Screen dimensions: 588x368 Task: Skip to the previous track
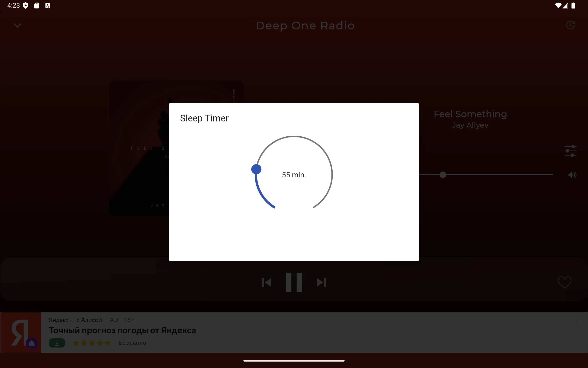(266, 283)
